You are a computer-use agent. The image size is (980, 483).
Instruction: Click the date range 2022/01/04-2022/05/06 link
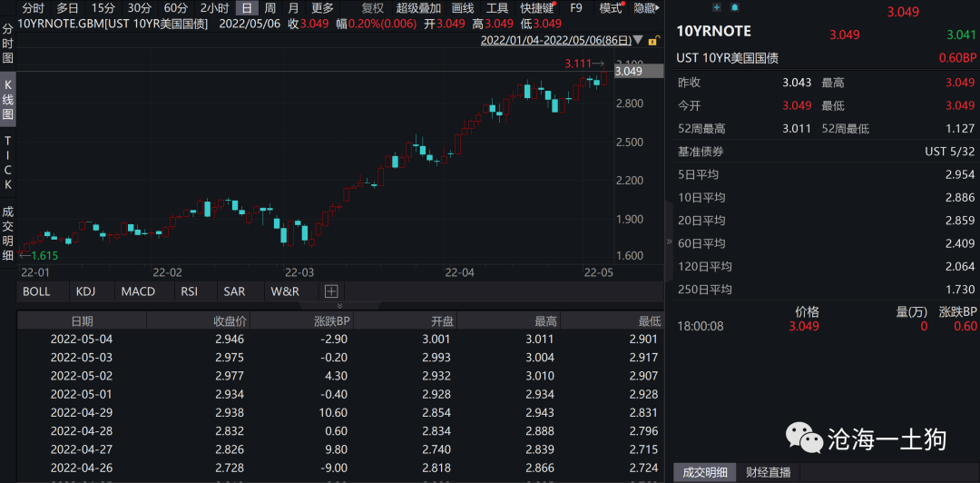[x=555, y=41]
